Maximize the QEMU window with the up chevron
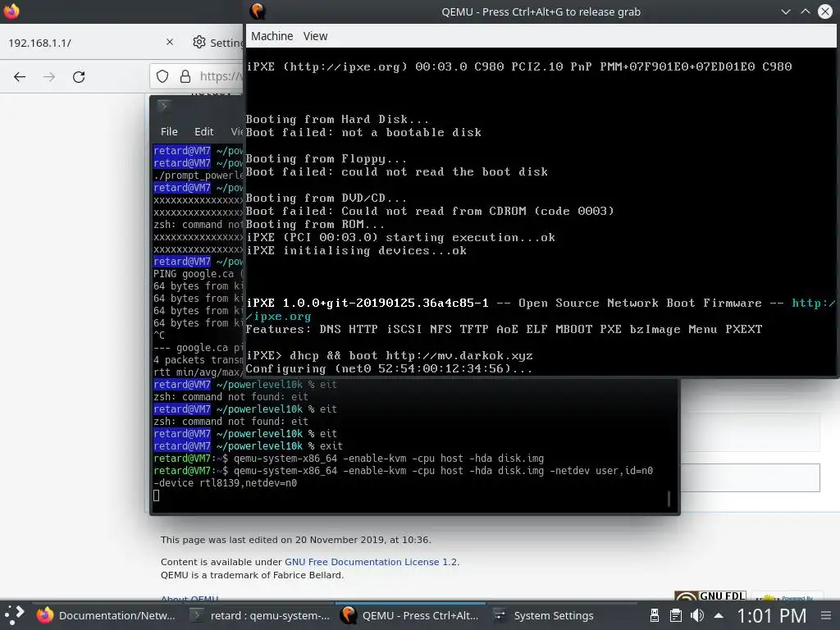Screen dimensions: 840x630 pos(806,11)
